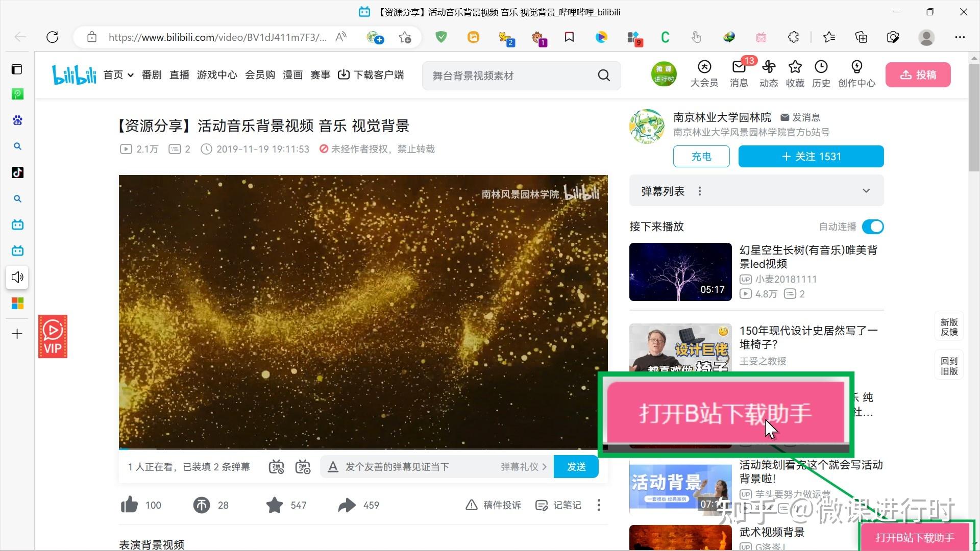980x551 pixels.
Task: Open the 首页 dropdown
Action: coord(118,75)
